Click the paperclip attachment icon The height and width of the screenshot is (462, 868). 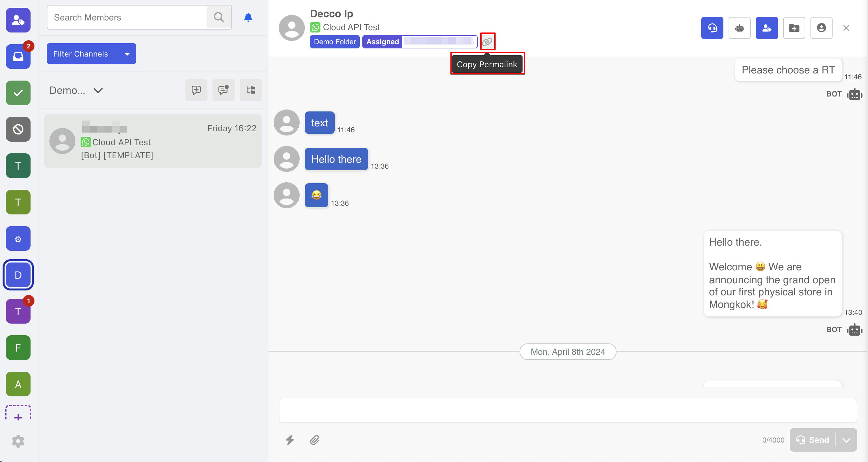314,440
